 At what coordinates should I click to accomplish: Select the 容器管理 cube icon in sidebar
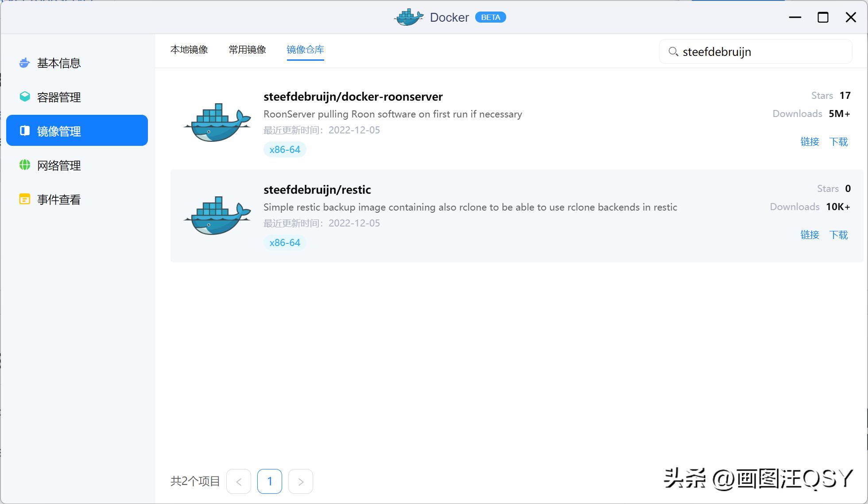click(x=25, y=97)
